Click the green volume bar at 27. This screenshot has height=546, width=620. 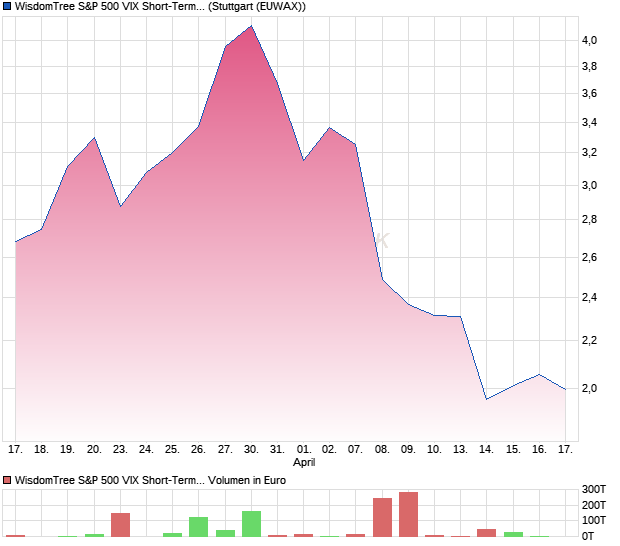click(x=225, y=533)
